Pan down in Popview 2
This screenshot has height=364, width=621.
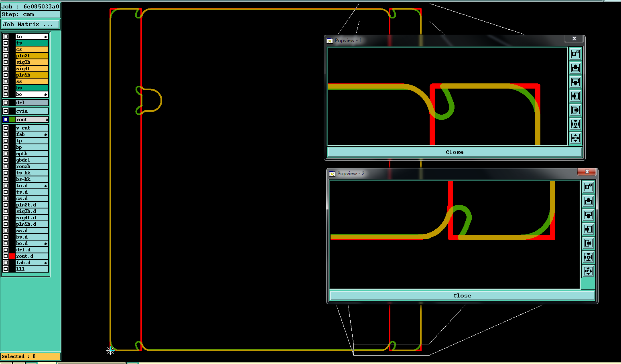point(588,215)
